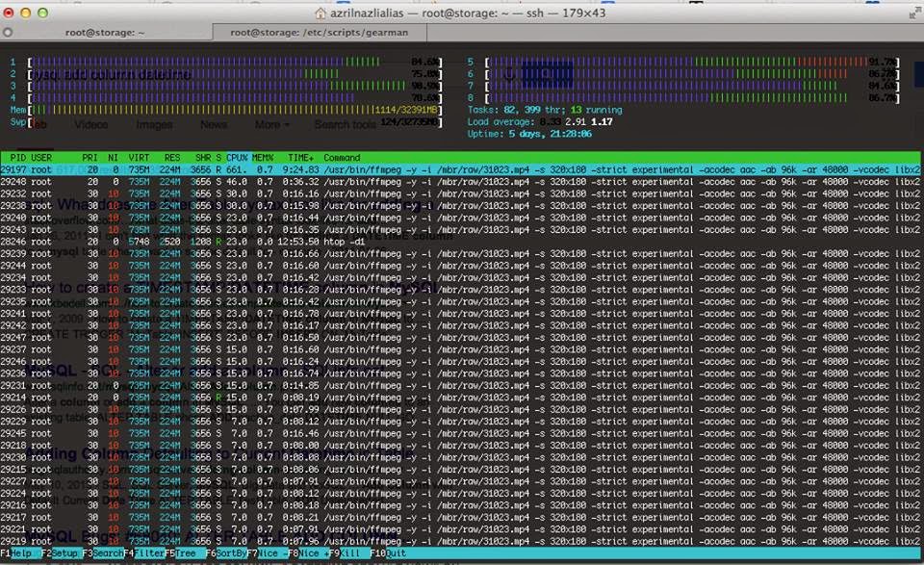Select the highlighted process row PID 29197
This screenshot has width=924, height=565.
tap(460, 169)
